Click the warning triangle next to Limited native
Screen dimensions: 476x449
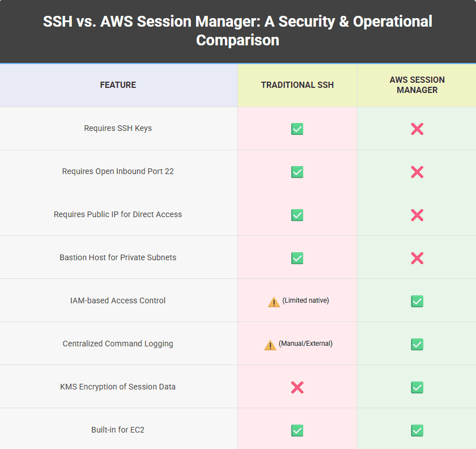[274, 302]
